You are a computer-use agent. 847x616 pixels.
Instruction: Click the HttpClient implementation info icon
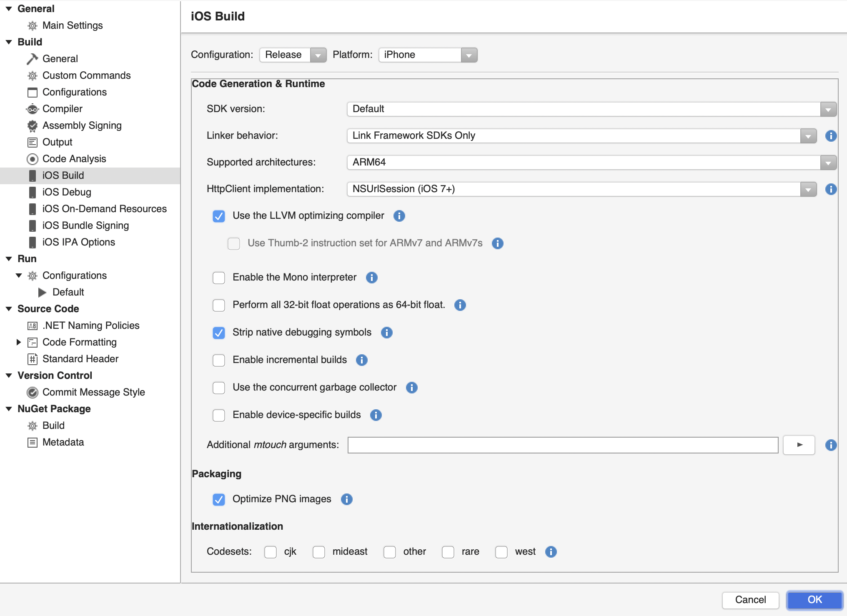coord(831,189)
